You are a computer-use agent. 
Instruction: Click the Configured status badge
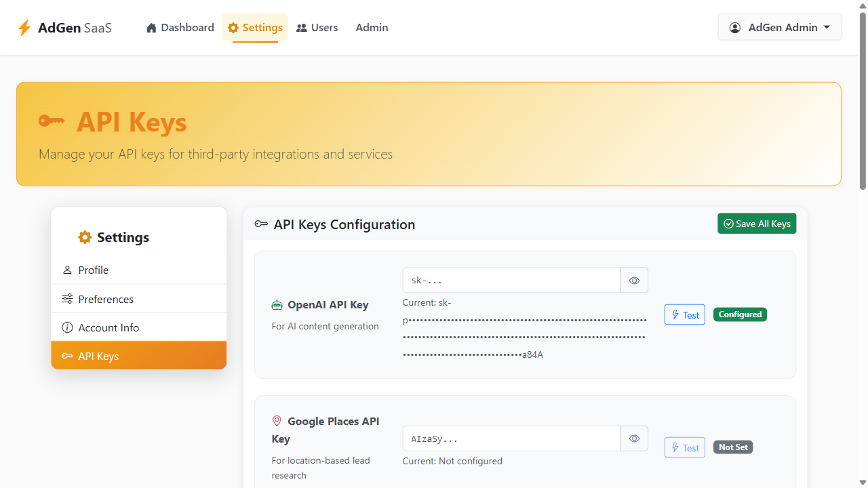740,314
